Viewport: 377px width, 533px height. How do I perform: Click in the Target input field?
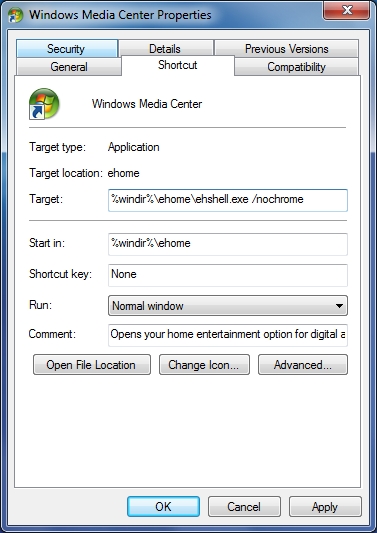pyautogui.click(x=228, y=200)
